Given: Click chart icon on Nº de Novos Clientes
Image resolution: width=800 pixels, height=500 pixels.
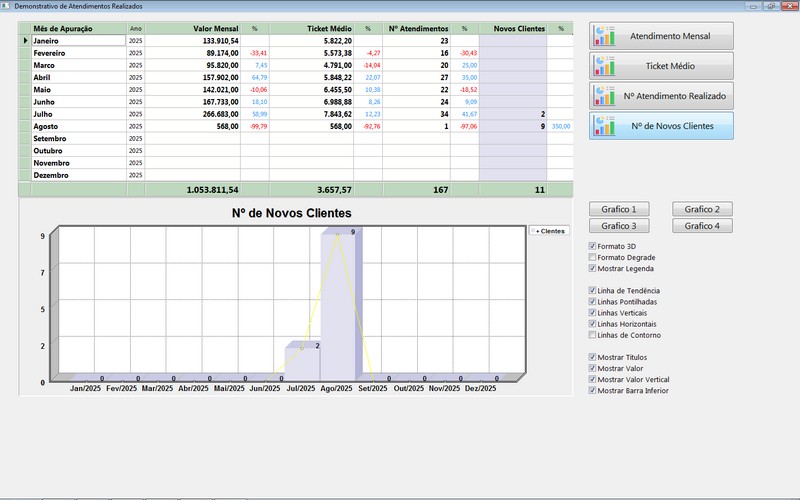Looking at the screenshot, I should [x=604, y=126].
